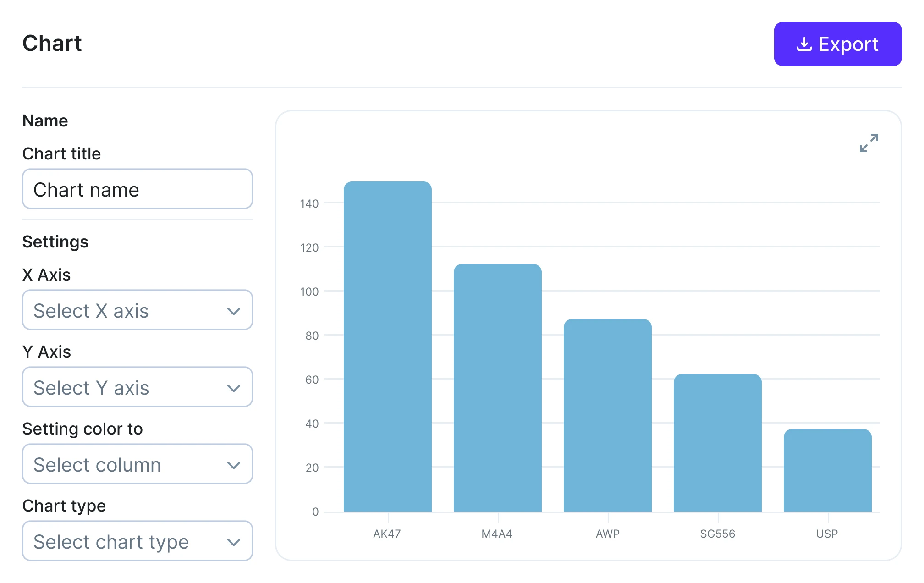Image resolution: width=924 pixels, height=583 pixels.
Task: Click the chevron on Select X axis
Action: (234, 310)
